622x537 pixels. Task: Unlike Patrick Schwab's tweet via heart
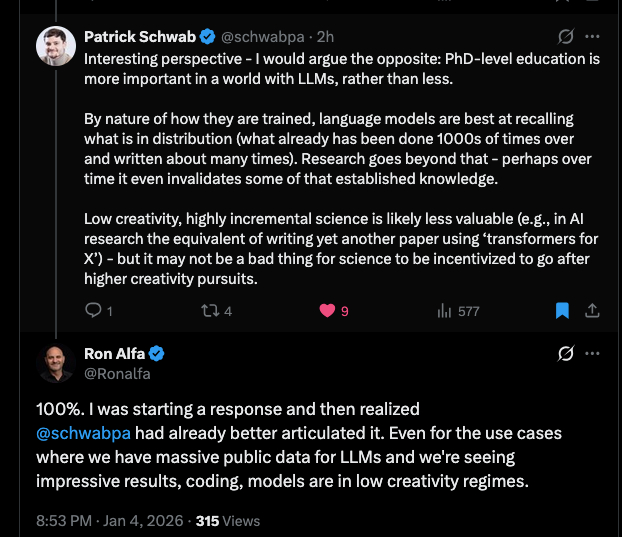pos(326,311)
